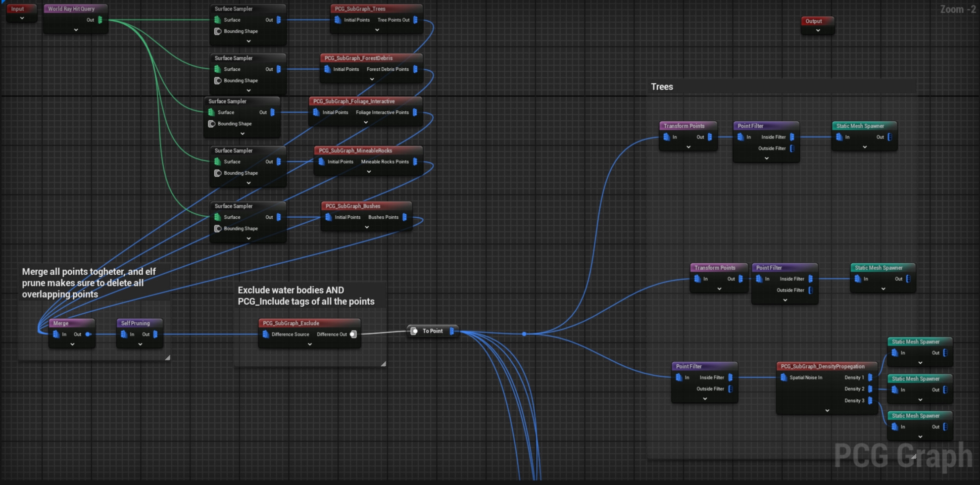Expand the PCG_SubGraph_Exclude node chevron
Image resolution: width=980 pixels, height=485 pixels.
[309, 344]
